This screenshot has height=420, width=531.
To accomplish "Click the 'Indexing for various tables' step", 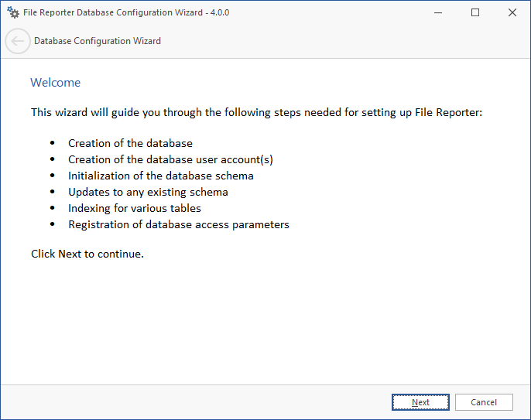I will point(134,208).
